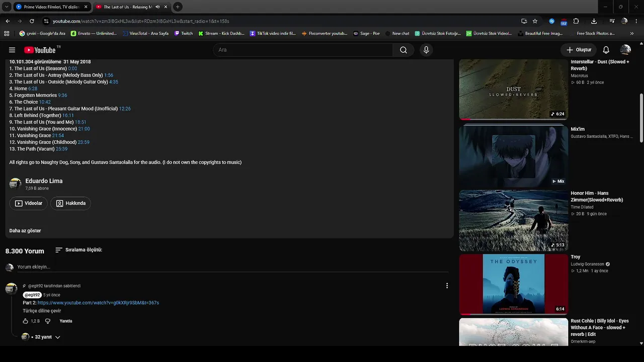Open the tab search dropdown arrow
This screenshot has width=644, height=362.
click(7, 7)
